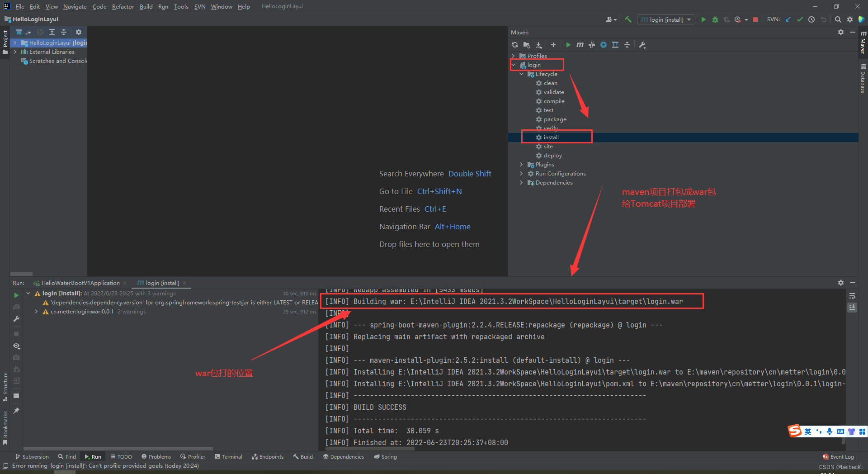Open the Event Log
Viewport: 868px width, 474px height.
click(x=838, y=457)
